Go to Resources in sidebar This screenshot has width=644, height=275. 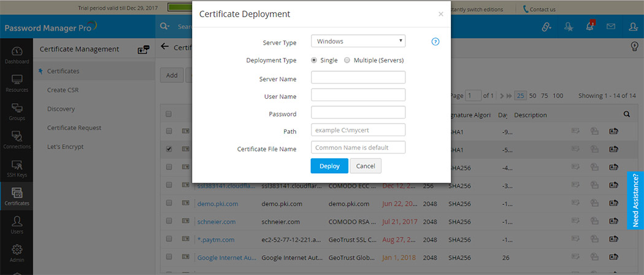[17, 83]
